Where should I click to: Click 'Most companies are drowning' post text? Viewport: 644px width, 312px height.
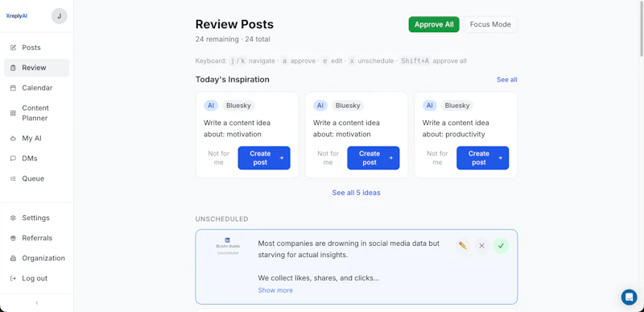pos(349,249)
